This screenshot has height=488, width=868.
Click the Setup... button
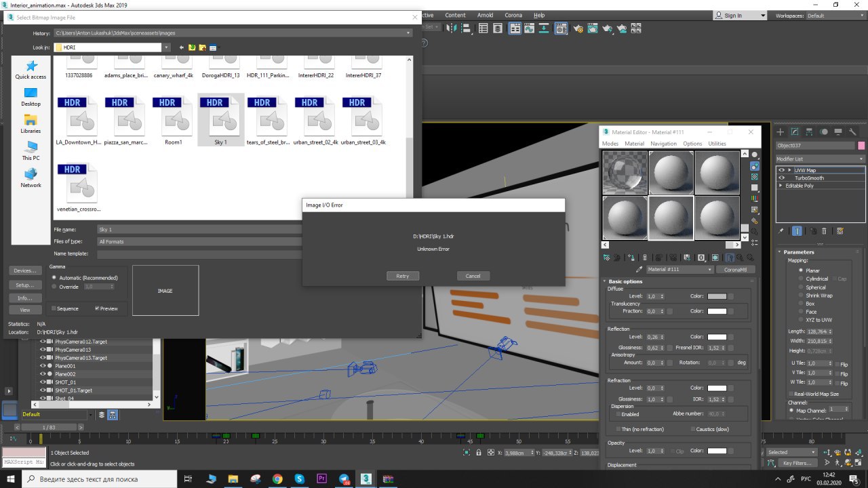(24, 285)
